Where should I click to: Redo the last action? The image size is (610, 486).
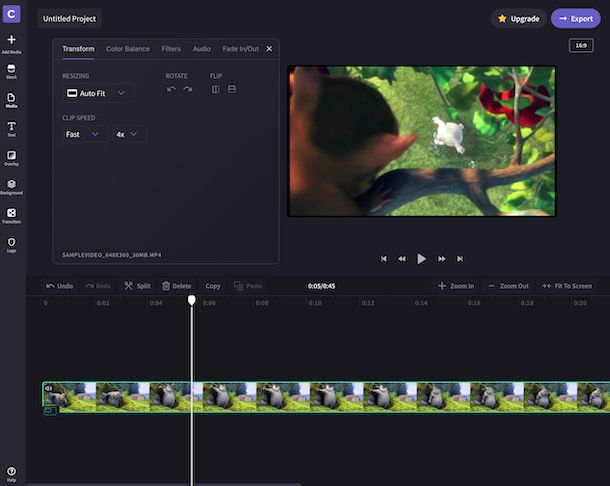click(98, 286)
